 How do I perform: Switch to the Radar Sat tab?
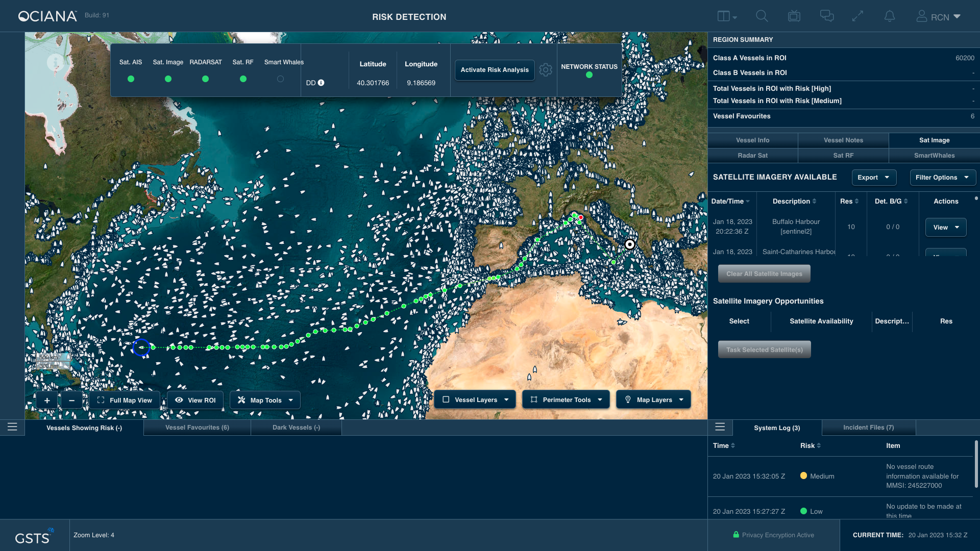(x=752, y=156)
